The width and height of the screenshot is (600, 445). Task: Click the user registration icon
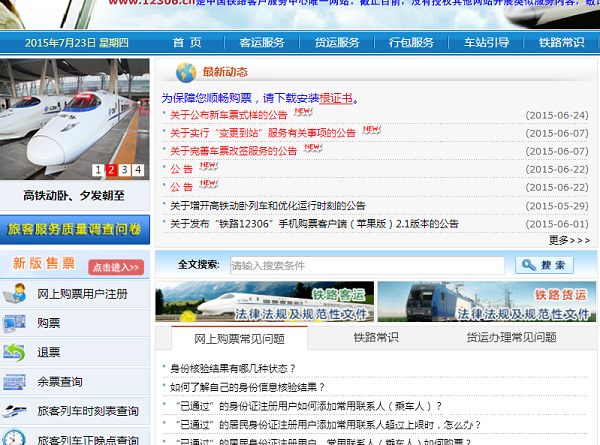15,294
